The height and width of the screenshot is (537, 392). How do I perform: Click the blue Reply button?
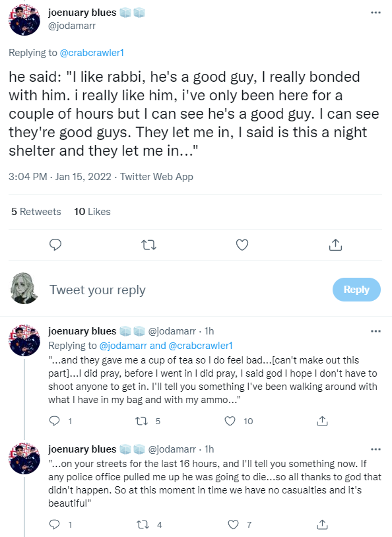point(356,290)
